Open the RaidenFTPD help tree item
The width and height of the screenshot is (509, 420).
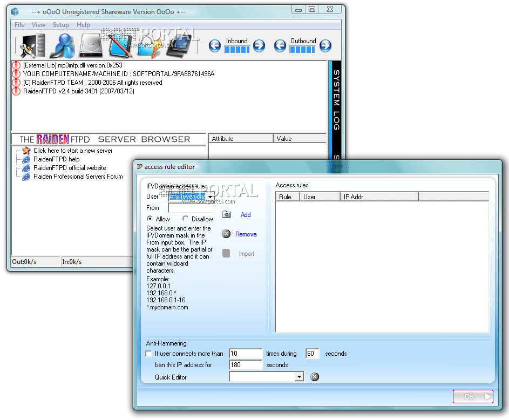coord(56,159)
